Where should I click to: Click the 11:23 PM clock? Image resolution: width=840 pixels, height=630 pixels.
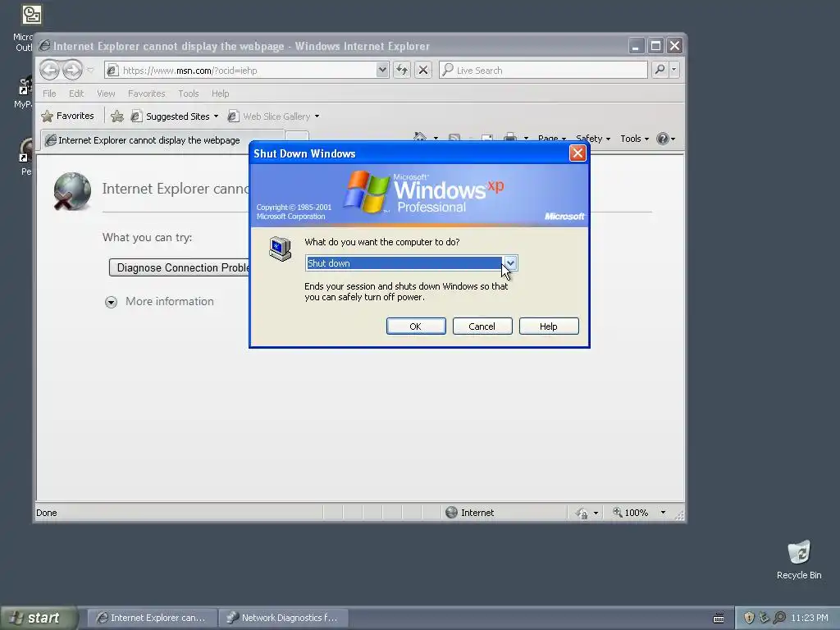click(x=810, y=618)
